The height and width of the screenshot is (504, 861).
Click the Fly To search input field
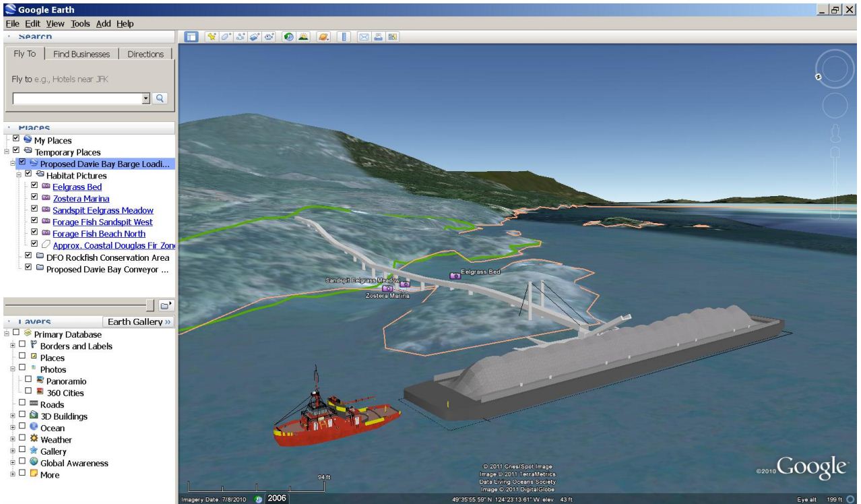click(x=77, y=98)
